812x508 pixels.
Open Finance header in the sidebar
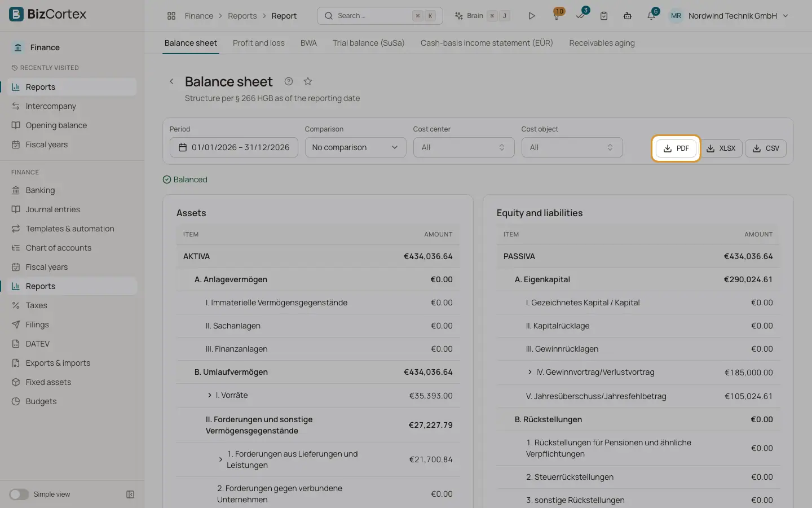pyautogui.click(x=45, y=47)
